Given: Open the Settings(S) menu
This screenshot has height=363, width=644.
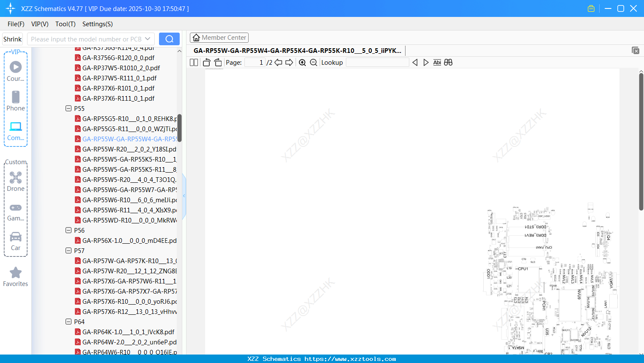Looking at the screenshot, I should click(98, 24).
